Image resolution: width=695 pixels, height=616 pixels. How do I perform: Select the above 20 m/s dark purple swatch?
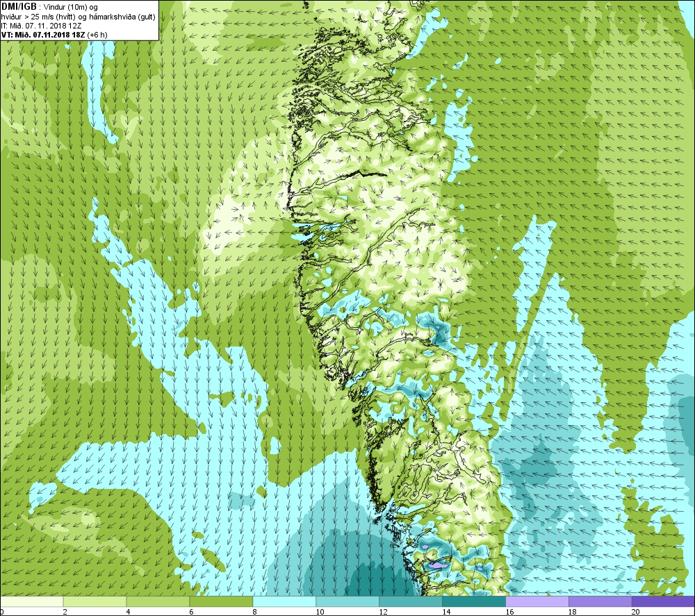tap(663, 601)
